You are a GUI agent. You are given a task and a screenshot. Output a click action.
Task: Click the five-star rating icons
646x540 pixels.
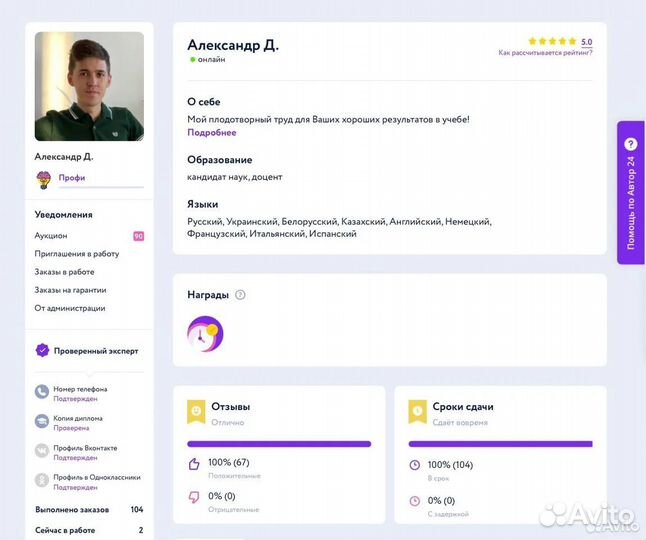coord(552,41)
